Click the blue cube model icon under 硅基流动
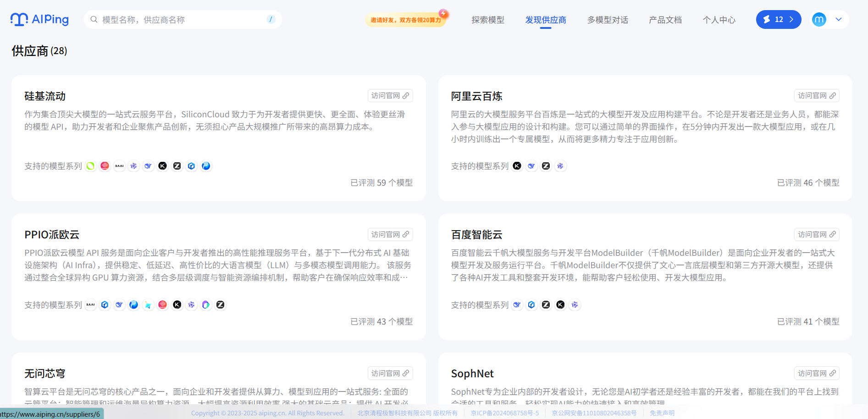Screen dimensions: 868x419 192,166
